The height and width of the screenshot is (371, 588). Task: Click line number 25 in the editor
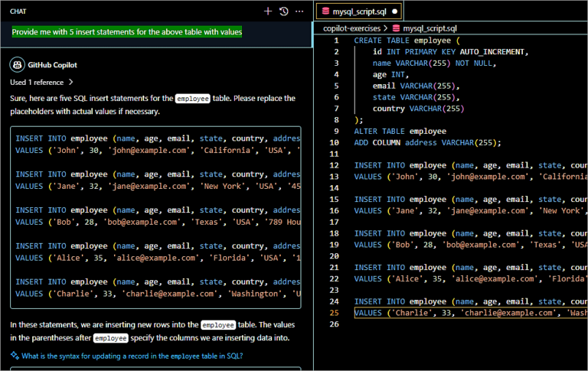point(333,313)
